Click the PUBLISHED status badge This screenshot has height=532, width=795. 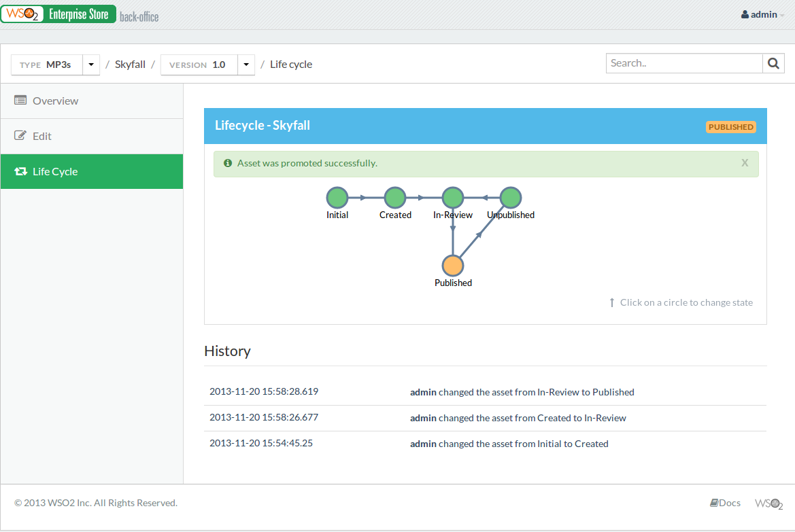pyautogui.click(x=730, y=126)
